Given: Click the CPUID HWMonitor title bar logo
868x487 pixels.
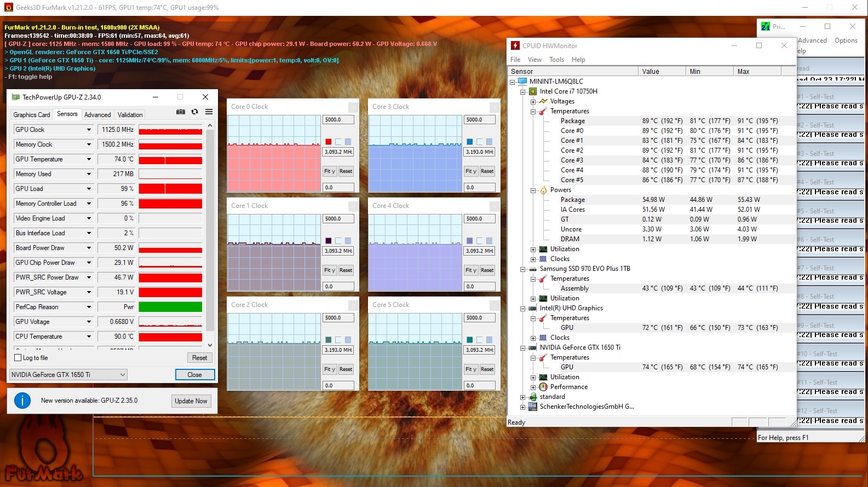Looking at the screenshot, I should pos(515,45).
